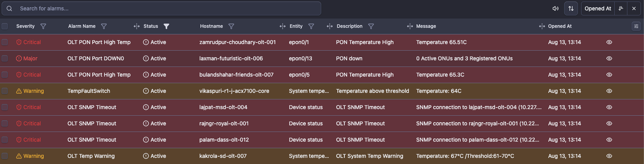Select checkbox for vikaspuri-r1-j-acx7100-core alarm

(5, 91)
